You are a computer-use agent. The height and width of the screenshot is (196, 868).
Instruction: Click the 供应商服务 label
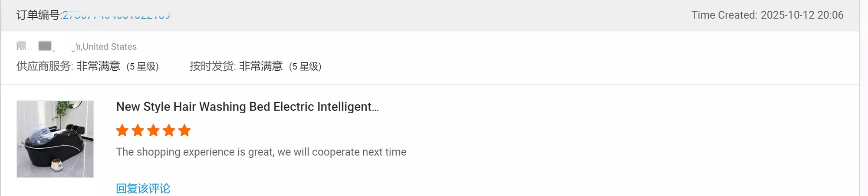click(x=44, y=66)
